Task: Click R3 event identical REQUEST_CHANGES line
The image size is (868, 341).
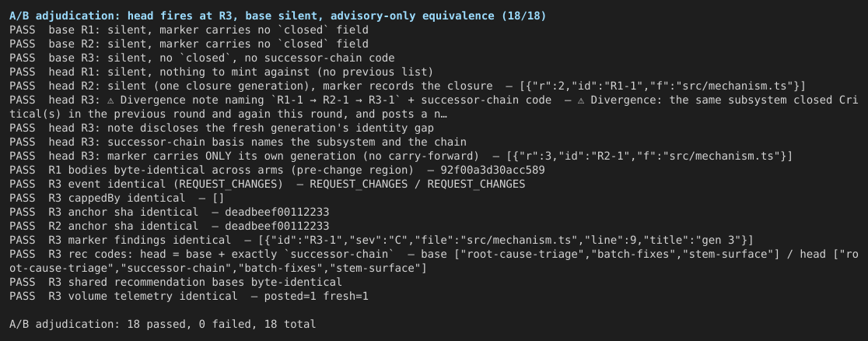Action: coord(268,184)
